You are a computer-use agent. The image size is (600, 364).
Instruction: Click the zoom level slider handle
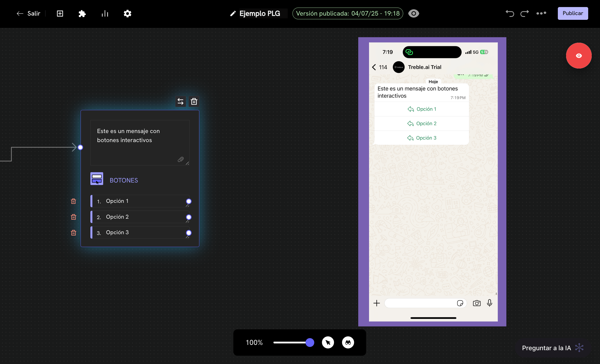pos(310,342)
